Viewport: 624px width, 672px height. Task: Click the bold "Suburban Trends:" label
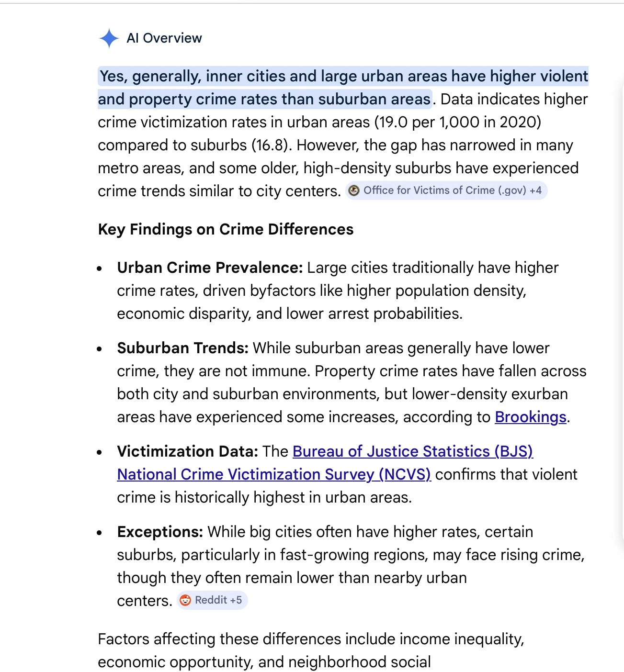(182, 348)
